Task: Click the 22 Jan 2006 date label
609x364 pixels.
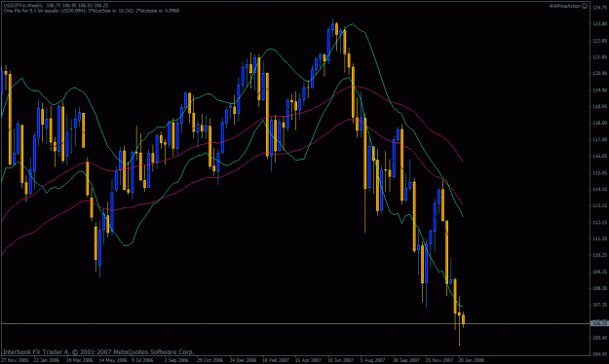Action: click(47, 360)
